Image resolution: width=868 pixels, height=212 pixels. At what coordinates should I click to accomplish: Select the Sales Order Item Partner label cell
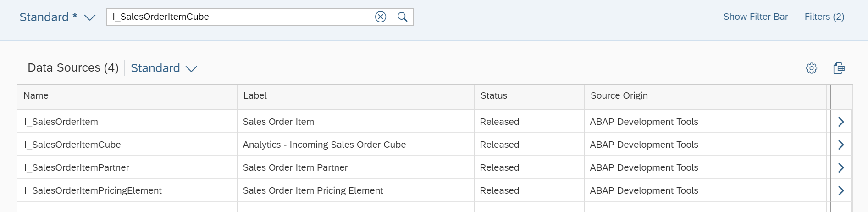point(355,167)
